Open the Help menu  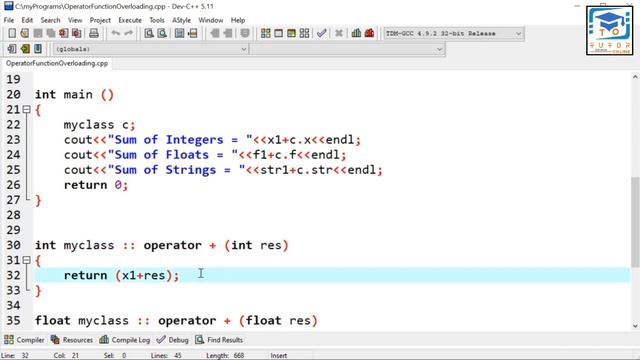click(x=238, y=20)
